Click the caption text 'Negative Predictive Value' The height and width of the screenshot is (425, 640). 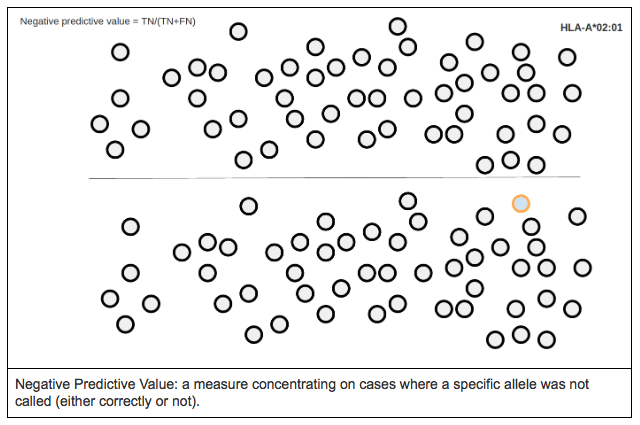click(95, 384)
